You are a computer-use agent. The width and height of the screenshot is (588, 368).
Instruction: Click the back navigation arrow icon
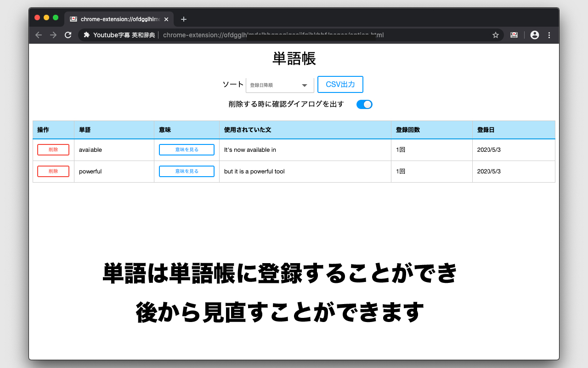click(x=38, y=35)
